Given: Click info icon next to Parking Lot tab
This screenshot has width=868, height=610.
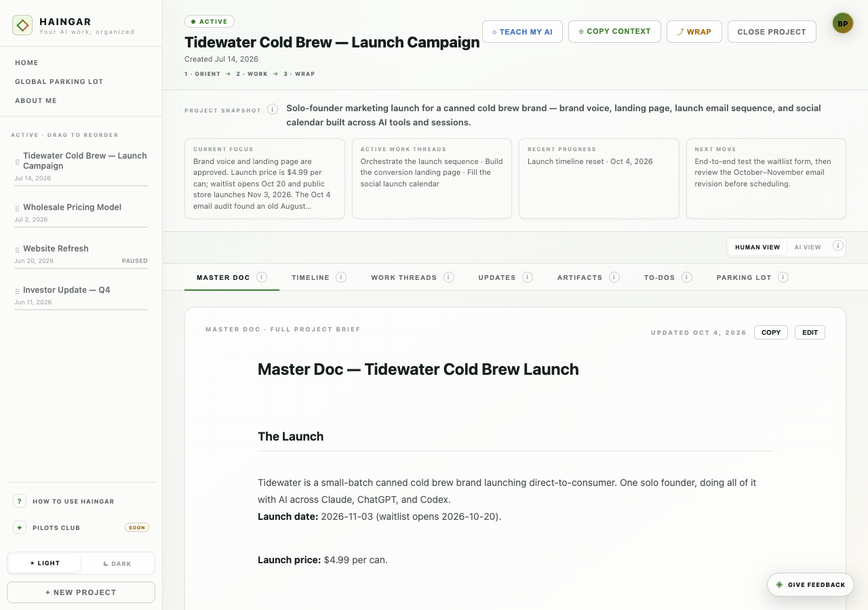Looking at the screenshot, I should click(783, 277).
